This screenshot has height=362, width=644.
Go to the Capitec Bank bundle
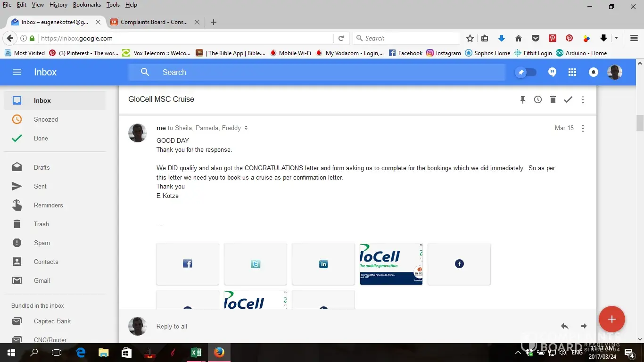pos(52,321)
